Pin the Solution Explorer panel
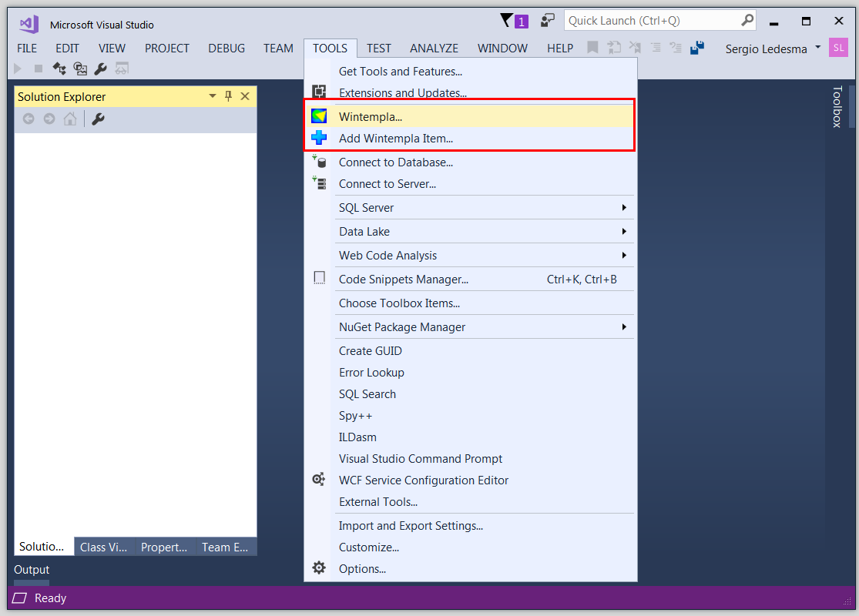 click(x=229, y=96)
